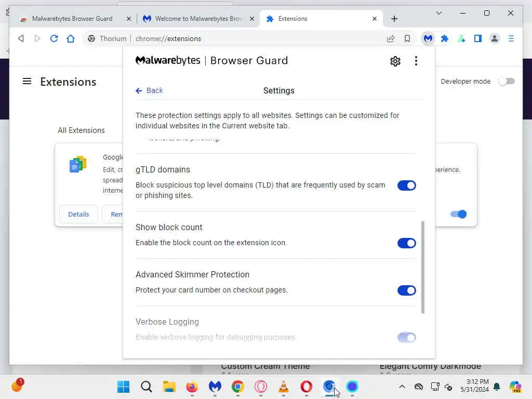Reload the page

click(54, 38)
